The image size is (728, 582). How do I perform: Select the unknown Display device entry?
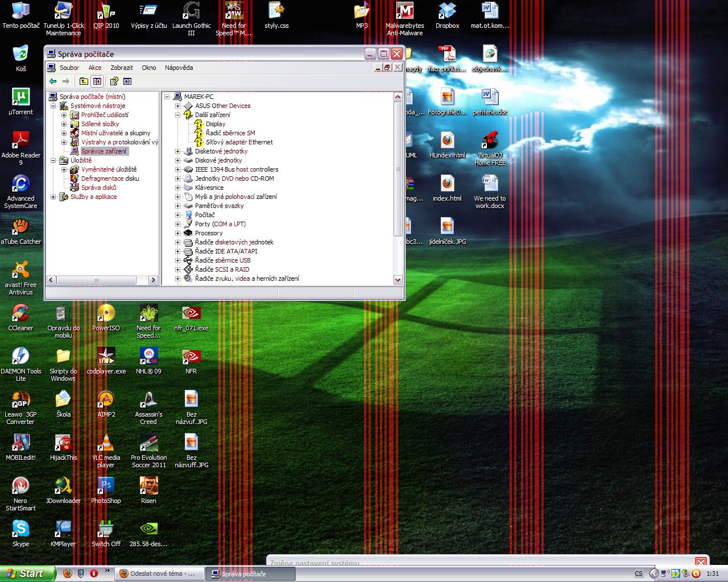pos(215,124)
